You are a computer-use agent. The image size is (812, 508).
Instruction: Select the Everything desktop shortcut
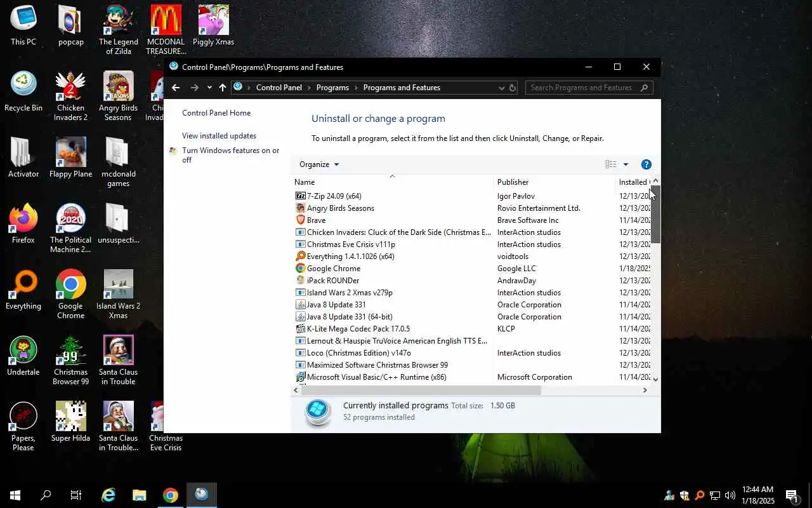(23, 290)
